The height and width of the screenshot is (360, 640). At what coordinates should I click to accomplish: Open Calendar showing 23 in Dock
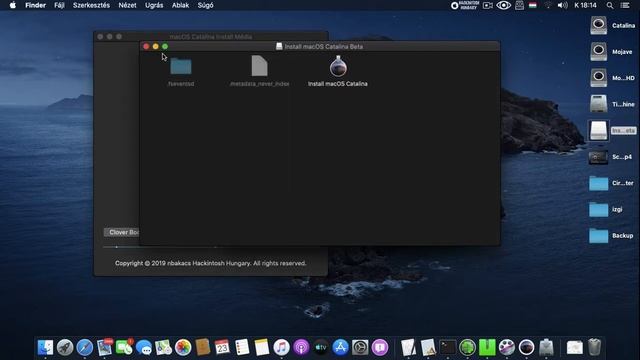[x=222, y=347]
